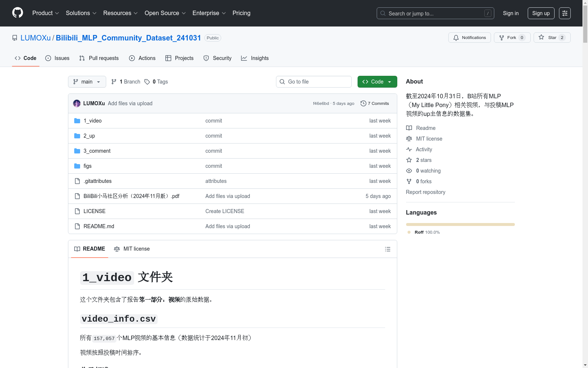Viewport: 588px width, 368px height.
Task: Click the Create LICENSE commit message
Action: point(225,211)
